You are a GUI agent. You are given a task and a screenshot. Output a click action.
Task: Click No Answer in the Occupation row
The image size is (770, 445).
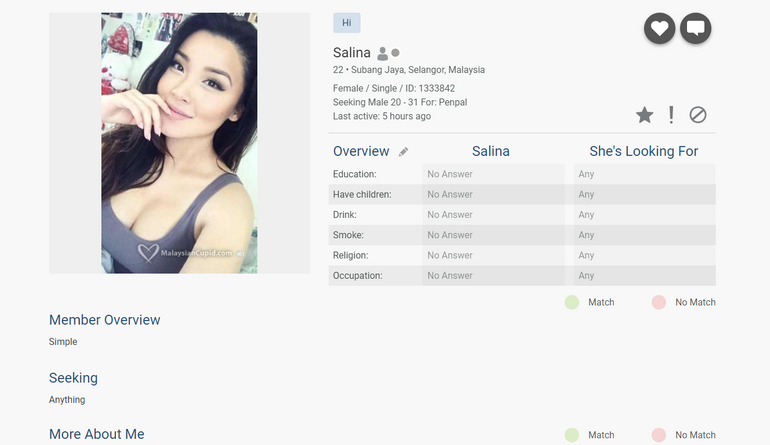pos(450,276)
